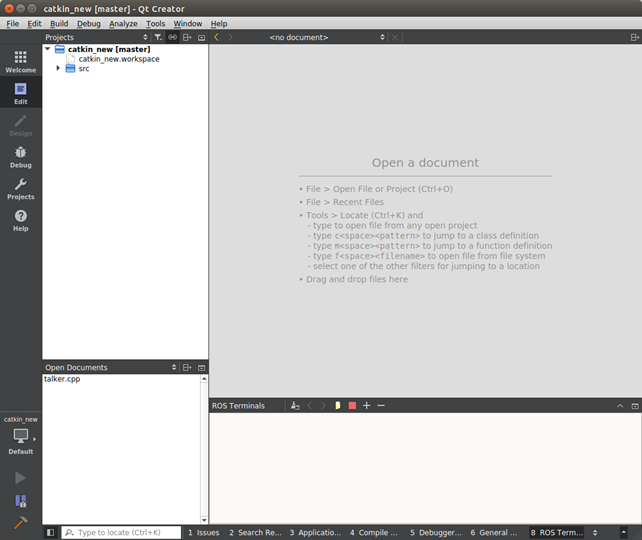Select the Edit mode icon

[x=20, y=93]
